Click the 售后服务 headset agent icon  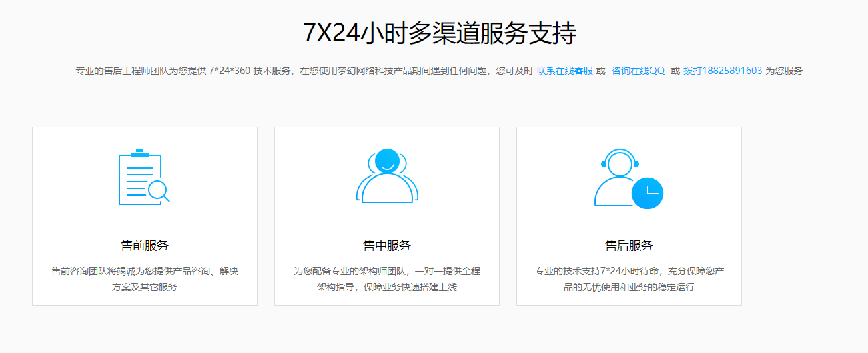point(628,179)
